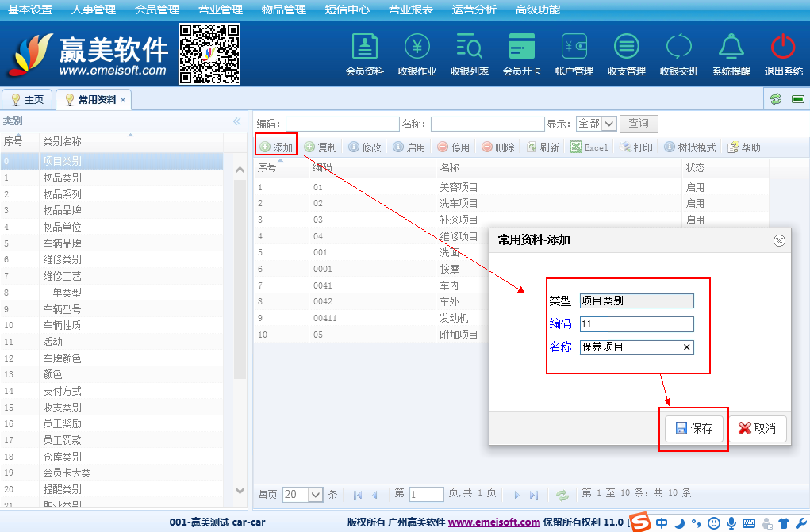
Task: Collapse the 类别 left panel
Action: click(236, 121)
